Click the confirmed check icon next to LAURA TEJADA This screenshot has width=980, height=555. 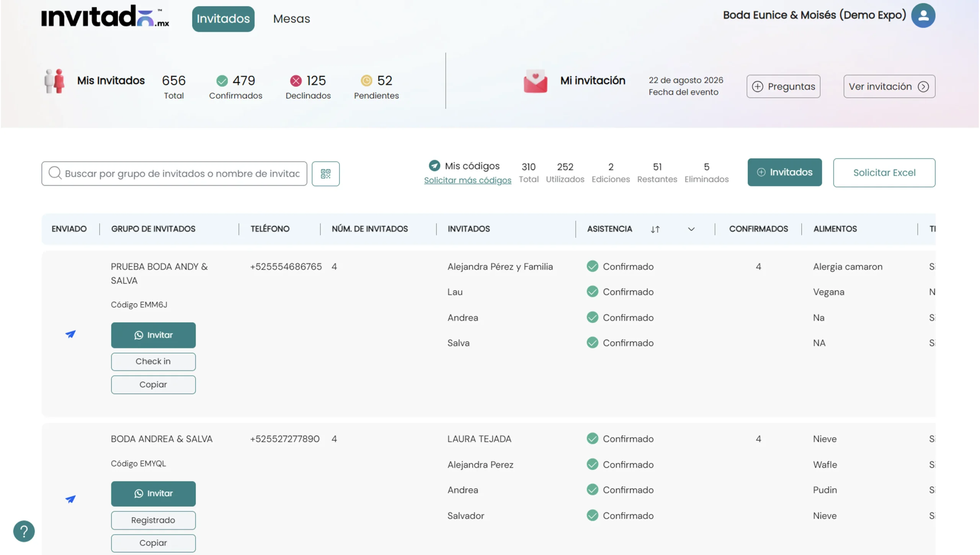click(592, 439)
